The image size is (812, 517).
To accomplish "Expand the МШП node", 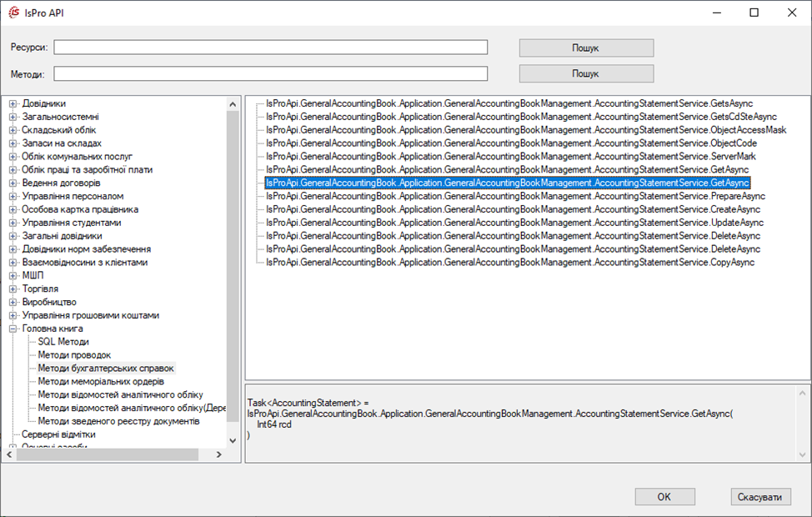I will coord(13,276).
